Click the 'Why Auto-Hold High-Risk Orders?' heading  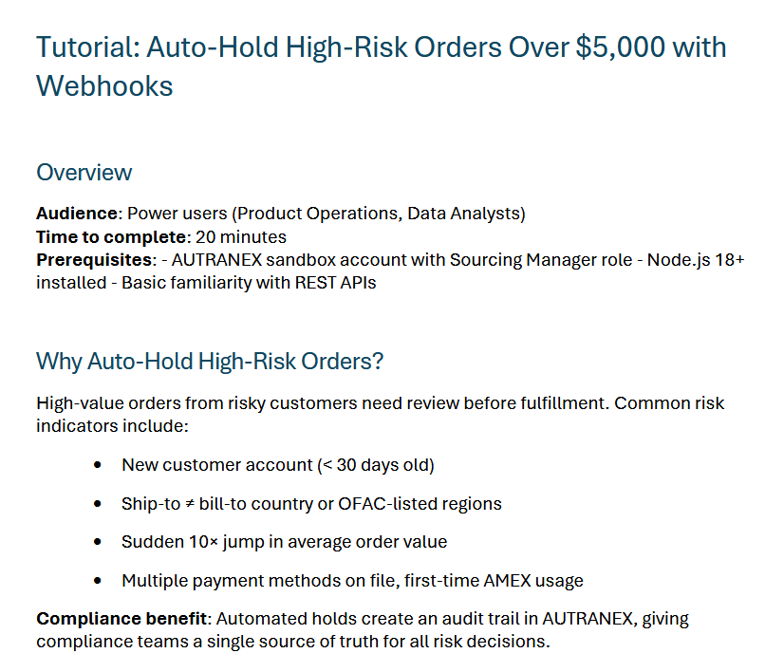pos(209,362)
